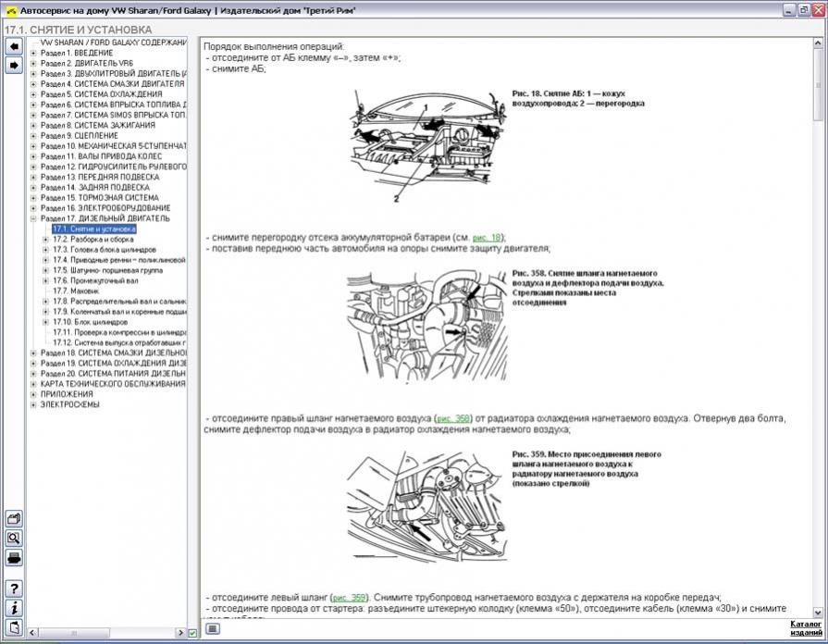Go back with the left arrow button

point(14,46)
